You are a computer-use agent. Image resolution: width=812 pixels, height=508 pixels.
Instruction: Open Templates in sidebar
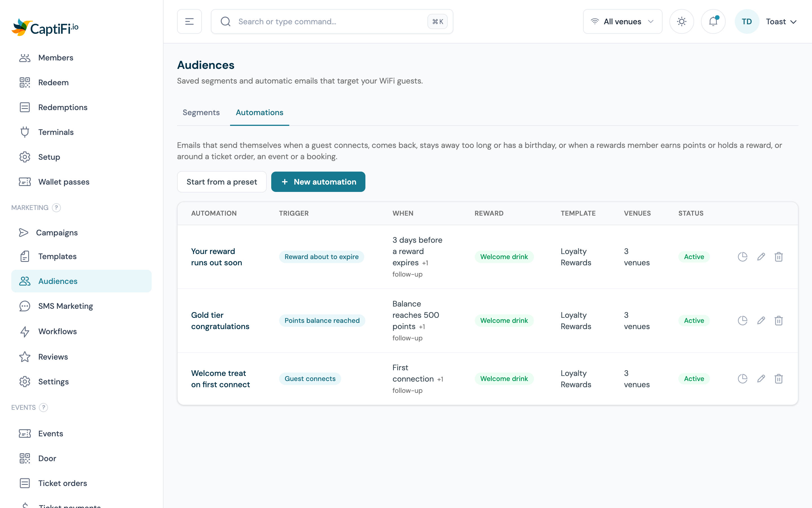[x=81, y=256]
